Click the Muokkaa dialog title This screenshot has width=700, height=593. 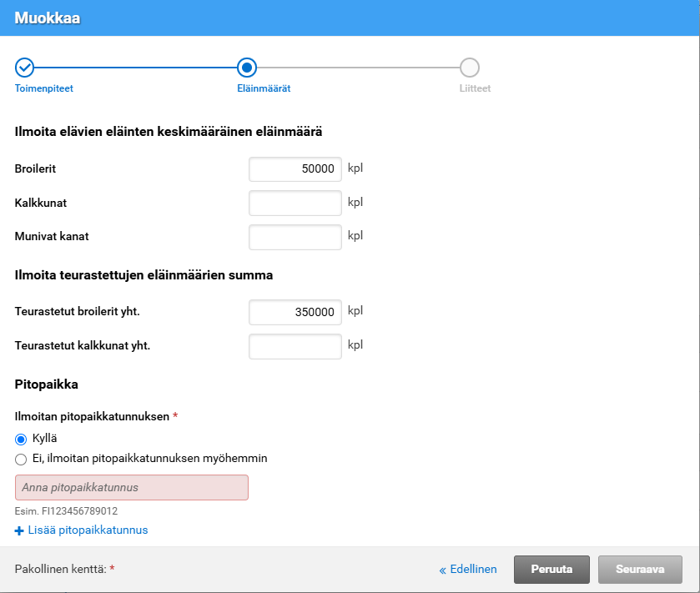(48, 18)
